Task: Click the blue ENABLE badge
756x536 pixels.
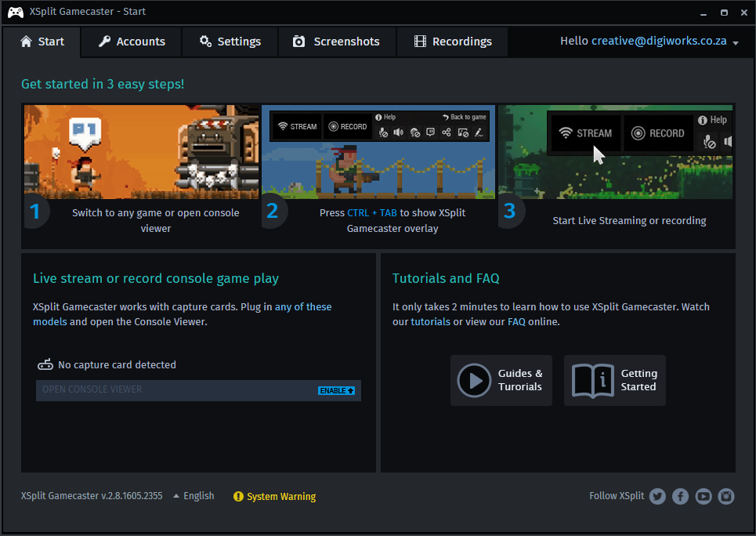Action: [x=337, y=391]
